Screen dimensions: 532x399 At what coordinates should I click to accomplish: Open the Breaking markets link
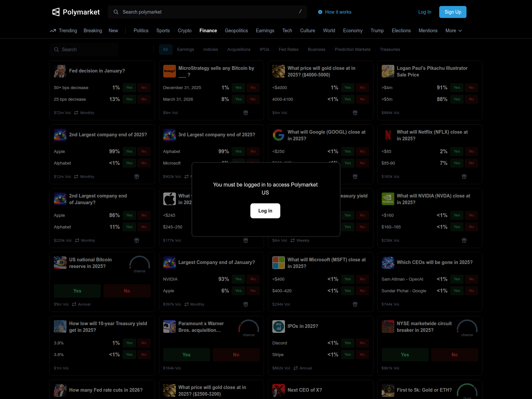click(93, 31)
